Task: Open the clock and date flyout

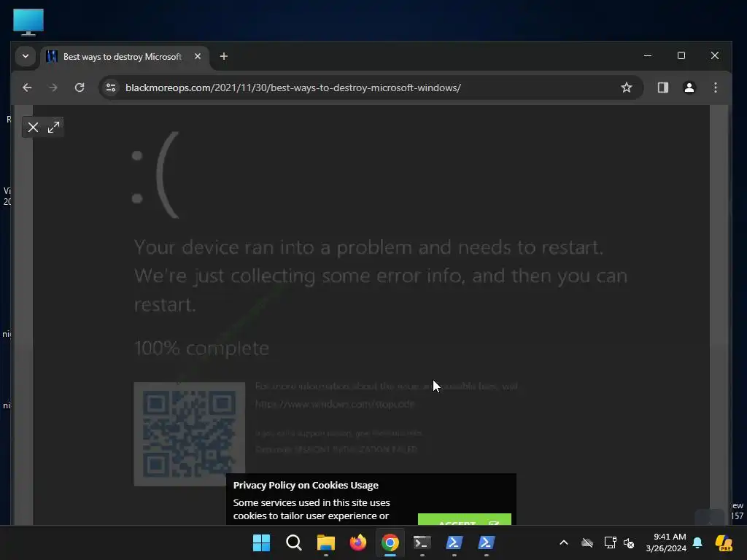Action: click(666, 542)
